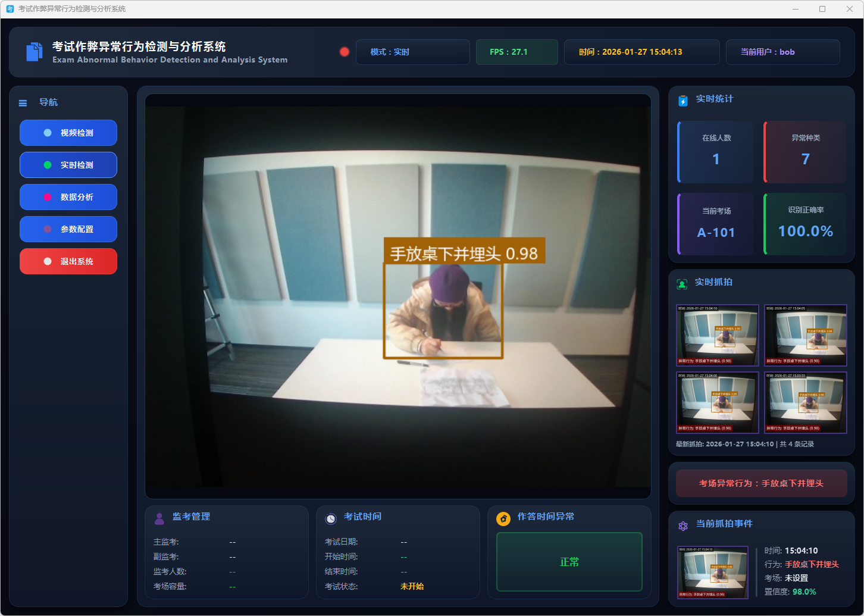Click the 当前考场 A-101 statistics card
The height and width of the screenshot is (616, 864).
tap(716, 224)
